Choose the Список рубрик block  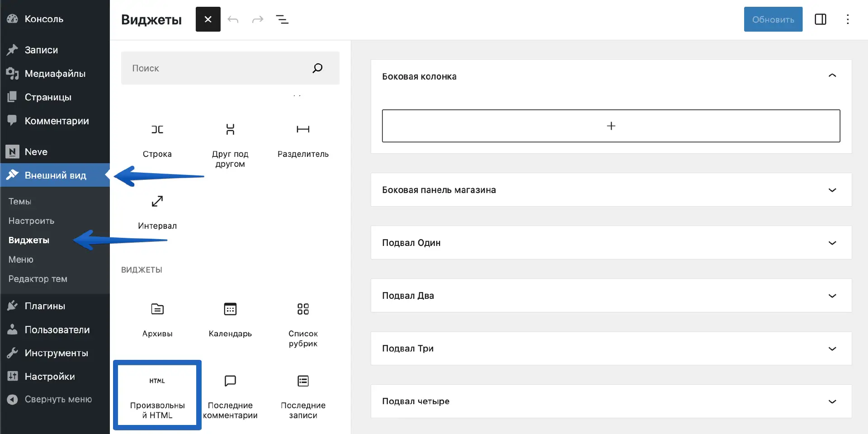tap(303, 324)
